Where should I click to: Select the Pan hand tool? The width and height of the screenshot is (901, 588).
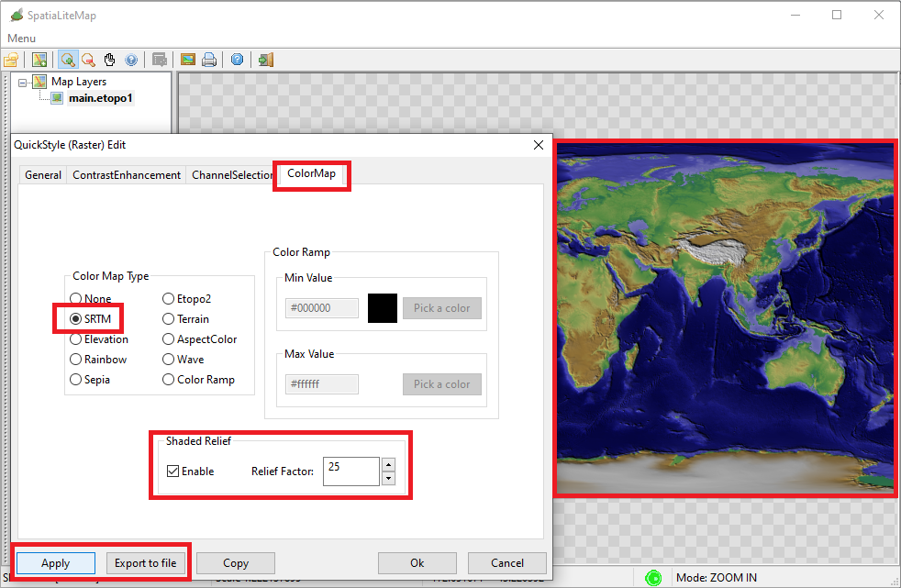(110, 60)
